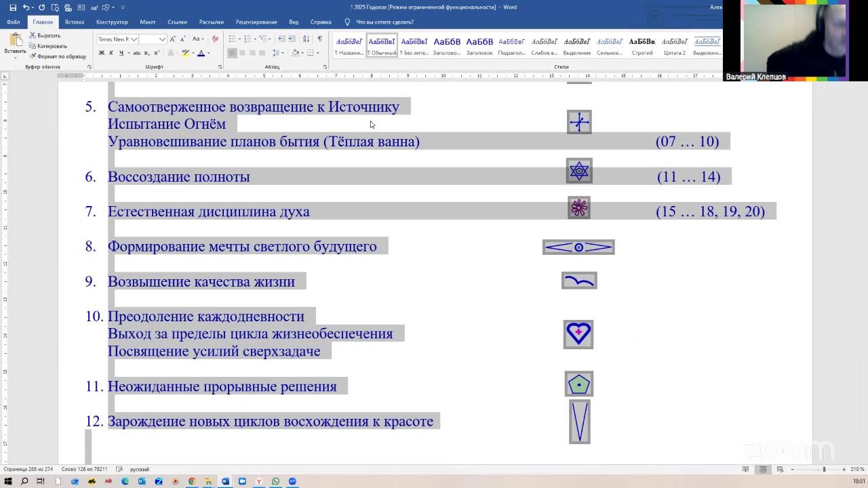
Task: Open the font size dropdown
Action: (162, 39)
